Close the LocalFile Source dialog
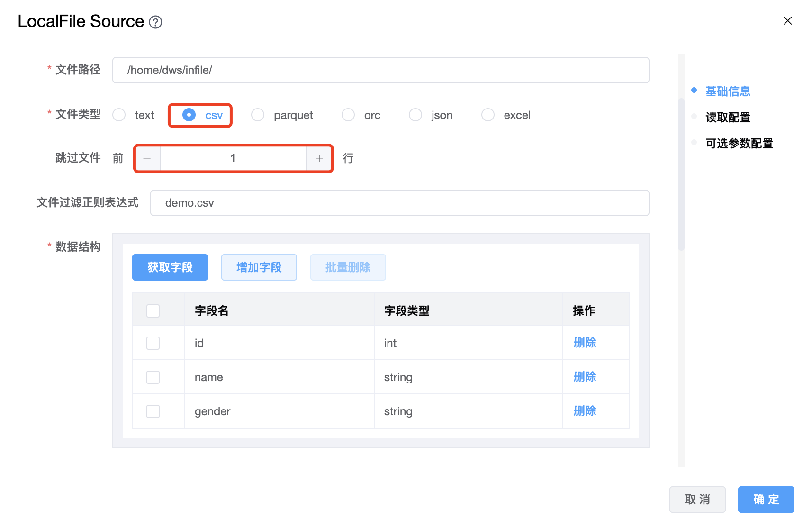812x529 pixels. tap(787, 21)
